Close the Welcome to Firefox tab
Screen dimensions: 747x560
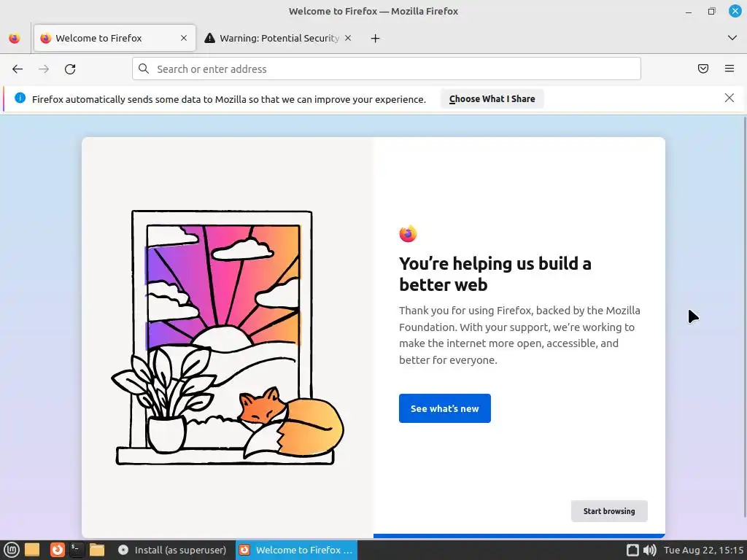click(184, 38)
